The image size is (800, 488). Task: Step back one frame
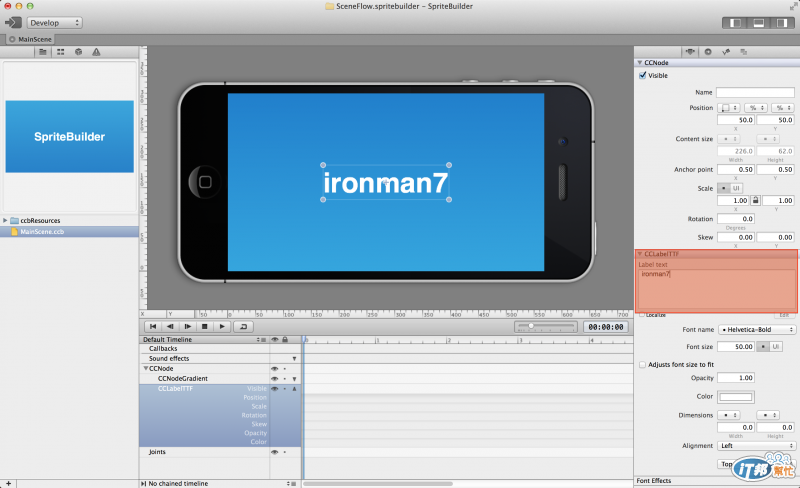coord(170,327)
